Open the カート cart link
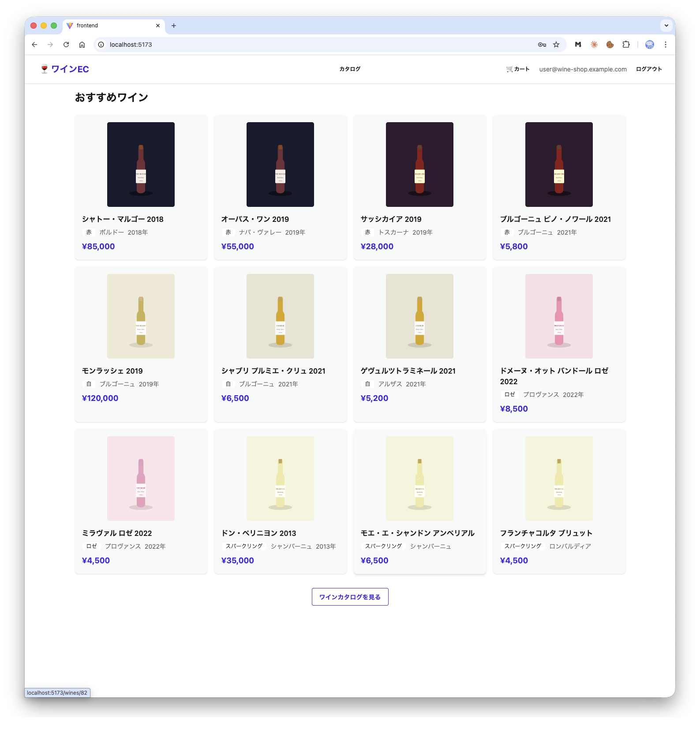 pyautogui.click(x=518, y=69)
